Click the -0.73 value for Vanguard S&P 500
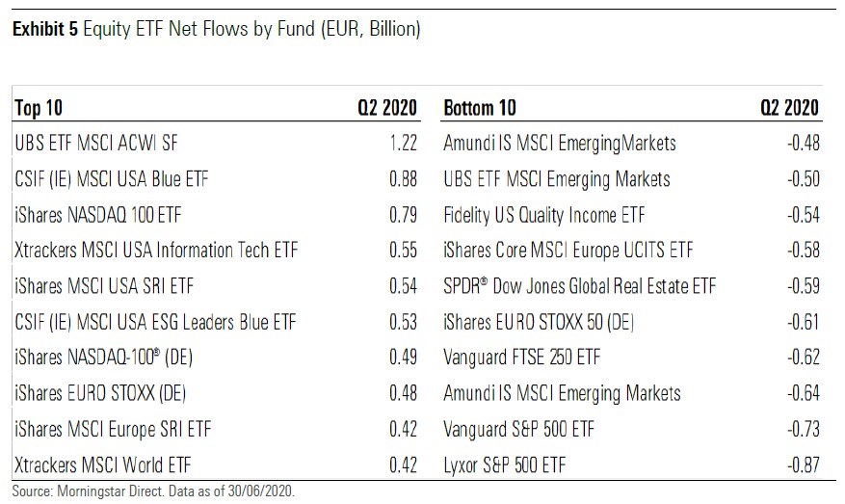Viewport: 845px width, 504px height. (802, 429)
